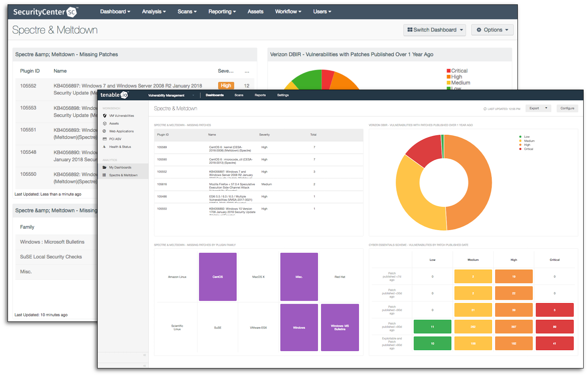Viewport: 588px width, 376px height.
Task: Click the My Dashboards folder icon
Action: tap(105, 167)
